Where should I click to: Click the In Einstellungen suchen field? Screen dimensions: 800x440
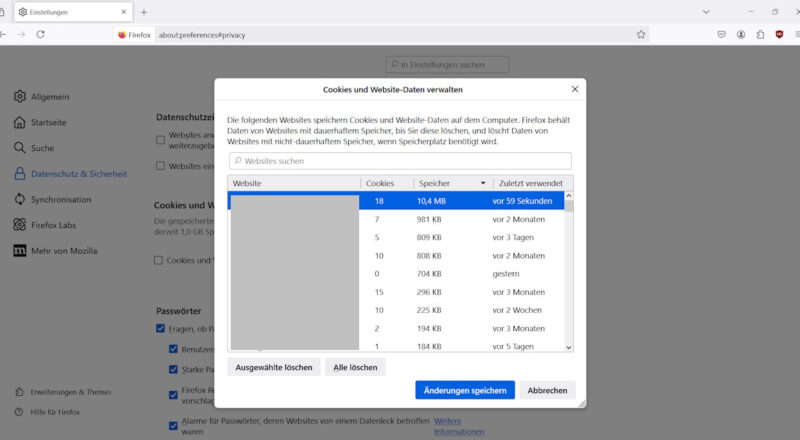447,65
